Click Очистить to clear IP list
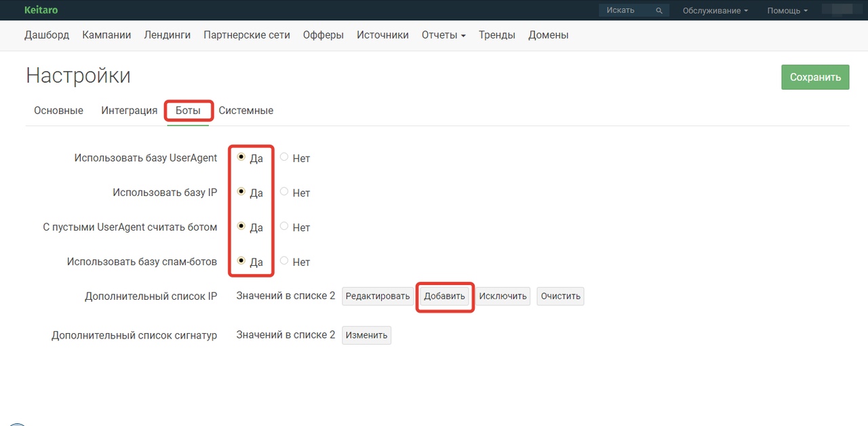 tap(561, 296)
